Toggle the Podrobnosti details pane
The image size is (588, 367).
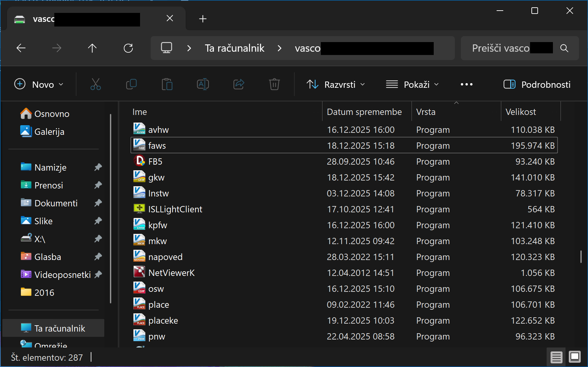[537, 84]
